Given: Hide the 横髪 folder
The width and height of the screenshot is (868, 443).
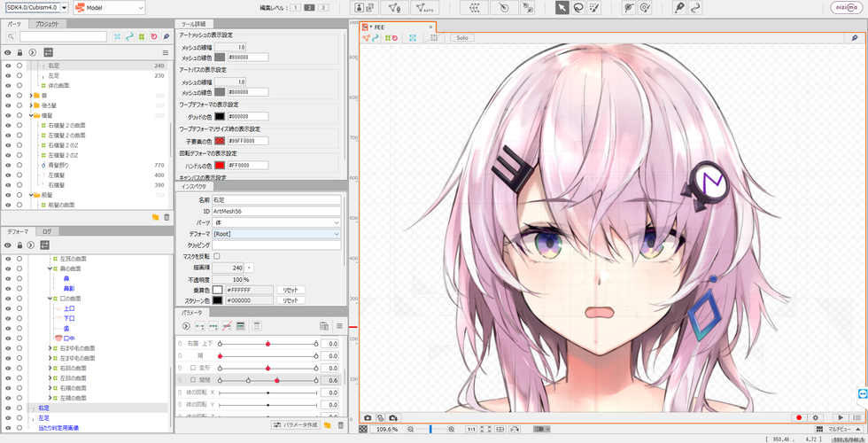Looking at the screenshot, I should pyautogui.click(x=8, y=115).
